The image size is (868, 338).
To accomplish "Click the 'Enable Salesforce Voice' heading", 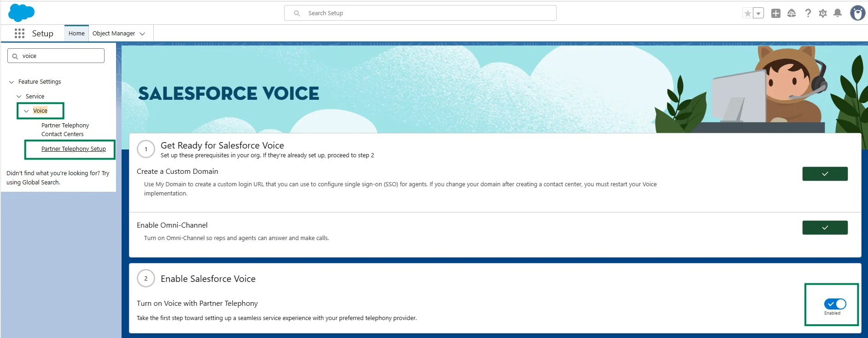I will coord(208,279).
